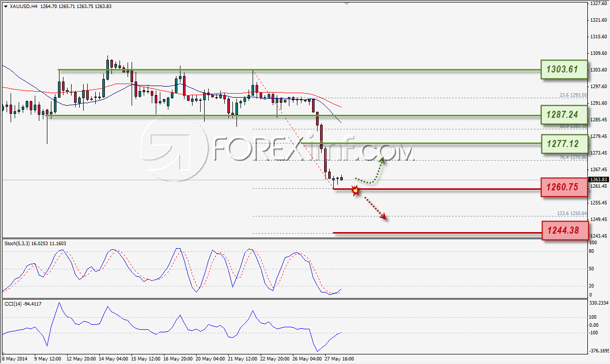
Task: Click the 1244.38 red target label
Action: [565, 231]
